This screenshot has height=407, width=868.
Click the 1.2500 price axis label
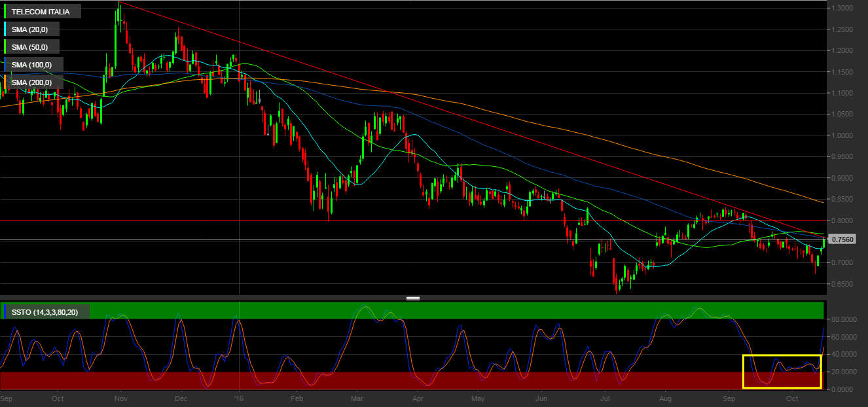(842, 29)
